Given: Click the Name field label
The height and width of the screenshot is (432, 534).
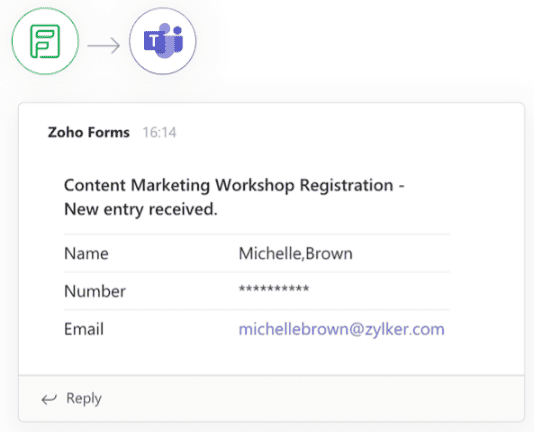Looking at the screenshot, I should coord(86,253).
